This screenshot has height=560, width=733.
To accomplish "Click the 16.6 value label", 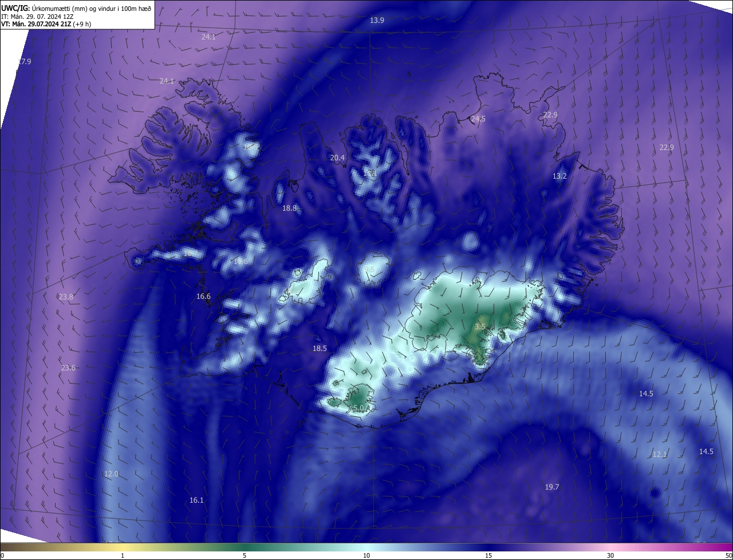I will pos(203,296).
